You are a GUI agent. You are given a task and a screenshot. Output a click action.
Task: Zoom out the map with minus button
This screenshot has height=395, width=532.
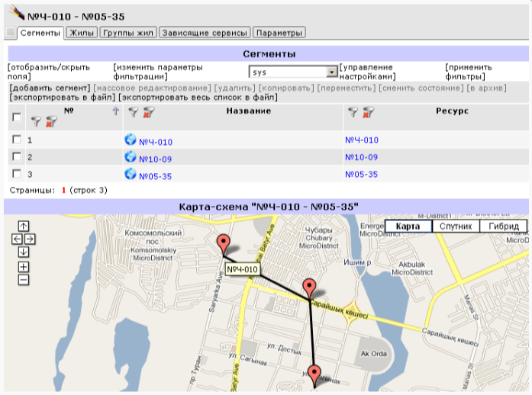tap(24, 280)
